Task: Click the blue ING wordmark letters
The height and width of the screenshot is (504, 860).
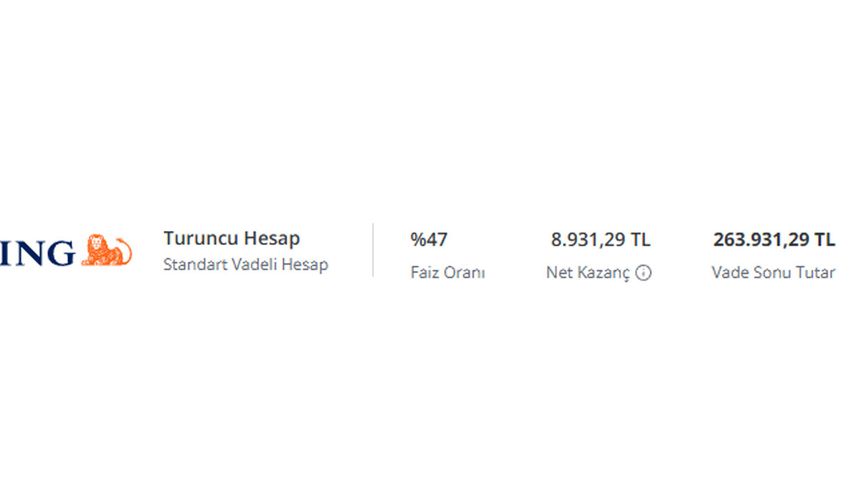Action: 37,253
